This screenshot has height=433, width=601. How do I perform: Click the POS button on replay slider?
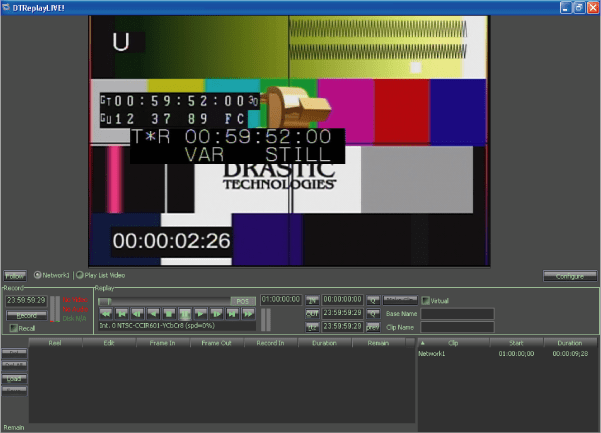coord(243,301)
